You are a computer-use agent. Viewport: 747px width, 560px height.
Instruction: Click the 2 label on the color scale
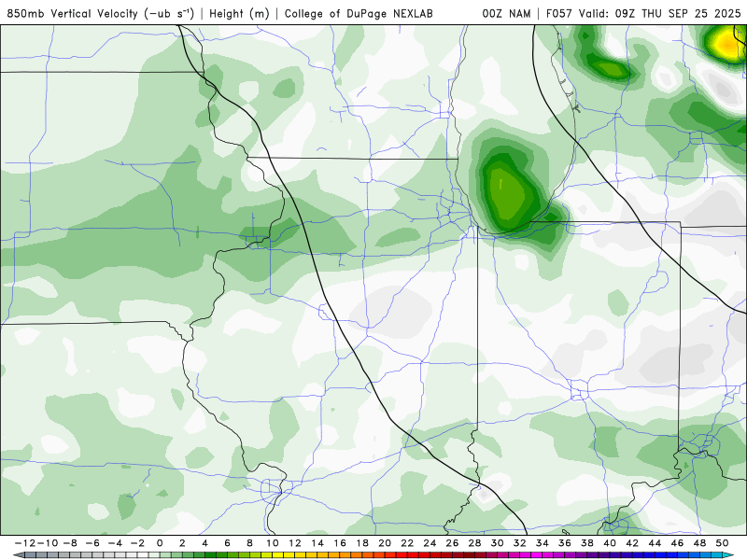[x=182, y=543]
